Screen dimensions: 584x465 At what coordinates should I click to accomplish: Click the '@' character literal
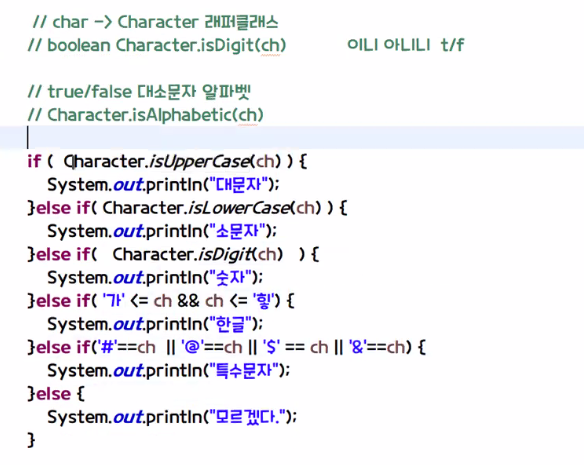tap(192, 347)
